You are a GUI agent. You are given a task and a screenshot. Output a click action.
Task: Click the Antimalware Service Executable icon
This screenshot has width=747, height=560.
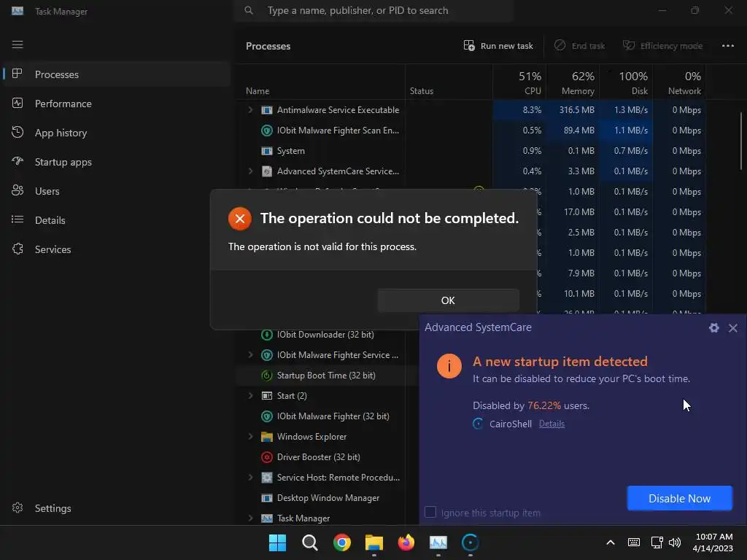pyautogui.click(x=267, y=110)
